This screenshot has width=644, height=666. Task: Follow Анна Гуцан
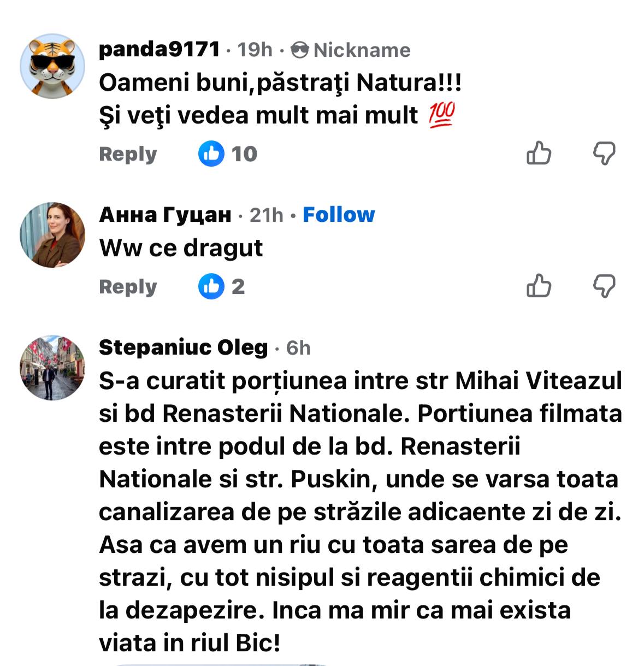[339, 215]
